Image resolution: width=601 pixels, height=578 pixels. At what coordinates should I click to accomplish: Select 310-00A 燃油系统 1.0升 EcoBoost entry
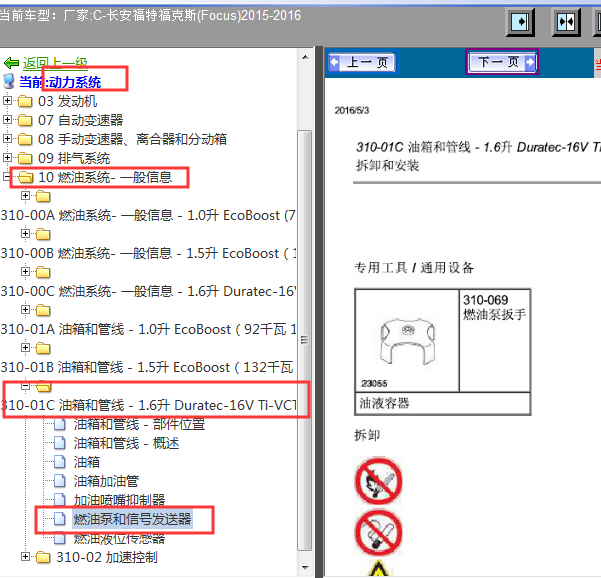(148, 215)
